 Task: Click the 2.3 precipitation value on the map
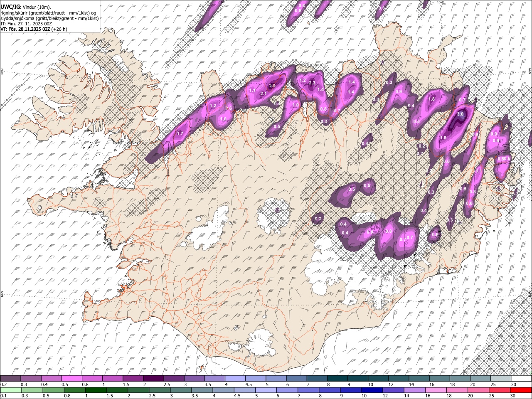click(x=313, y=83)
